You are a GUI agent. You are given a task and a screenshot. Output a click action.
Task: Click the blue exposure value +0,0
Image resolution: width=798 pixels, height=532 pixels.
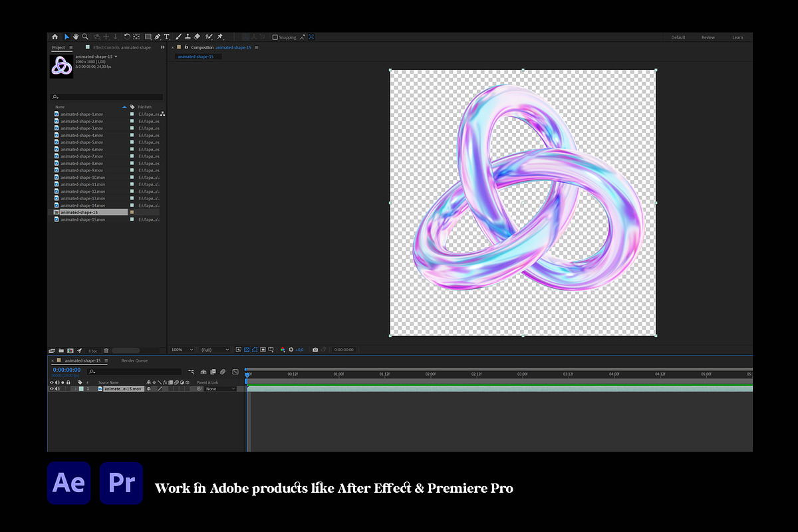pos(299,350)
